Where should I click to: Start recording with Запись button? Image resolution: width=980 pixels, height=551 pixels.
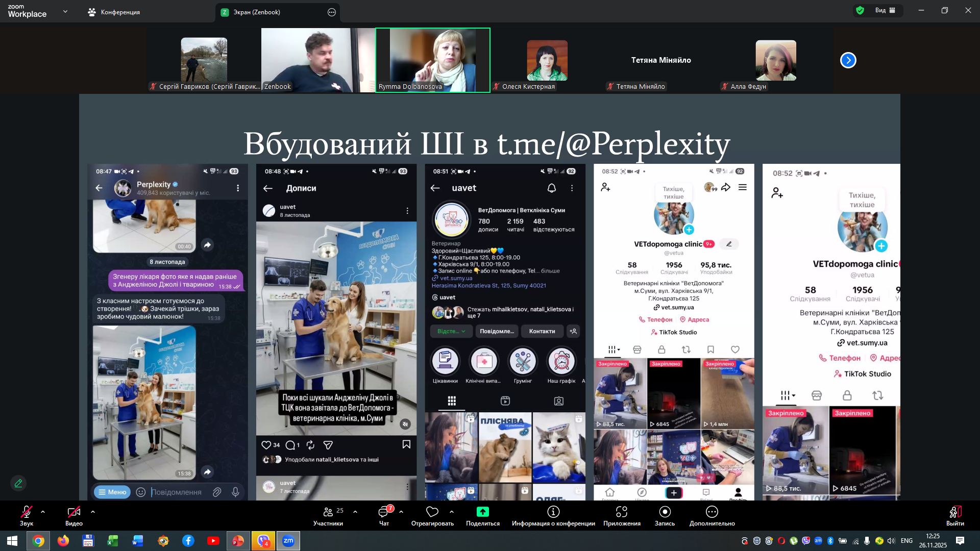[665, 512]
